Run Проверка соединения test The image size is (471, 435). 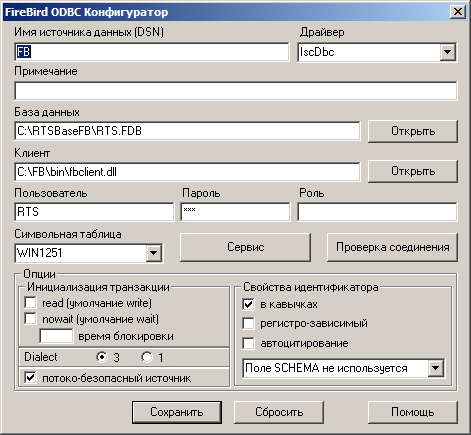[x=392, y=247]
